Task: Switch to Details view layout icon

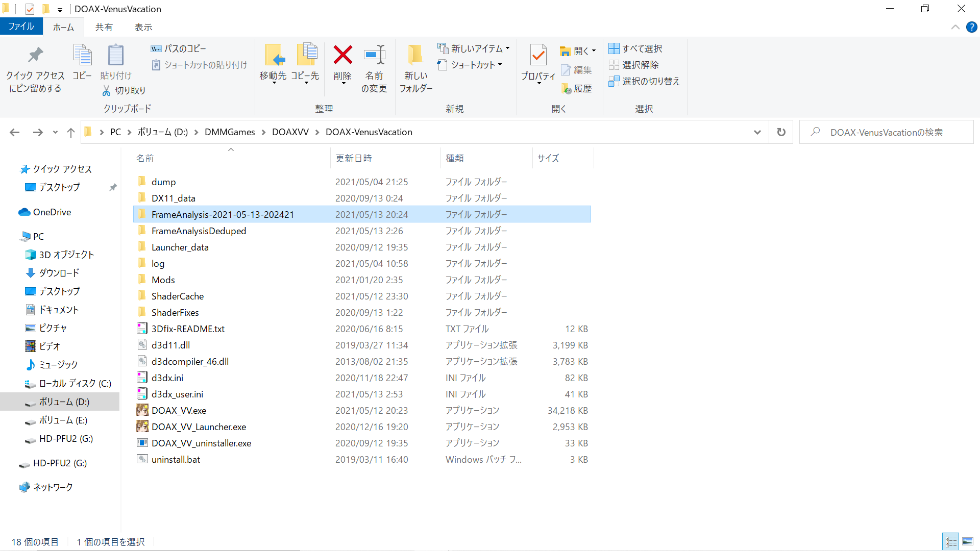Action: [x=951, y=541]
